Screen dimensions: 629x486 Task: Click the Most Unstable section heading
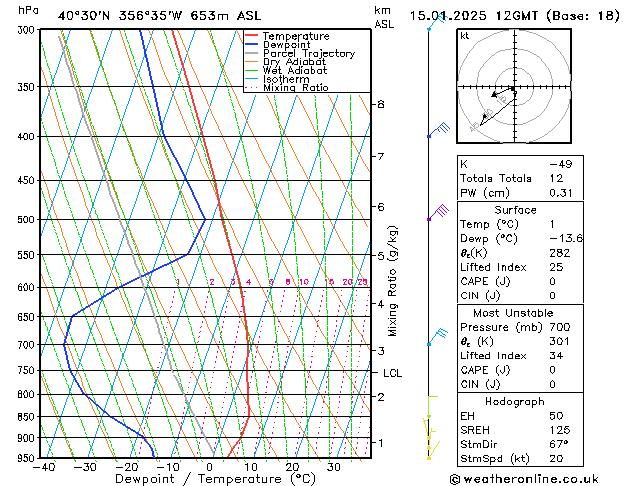tap(513, 313)
